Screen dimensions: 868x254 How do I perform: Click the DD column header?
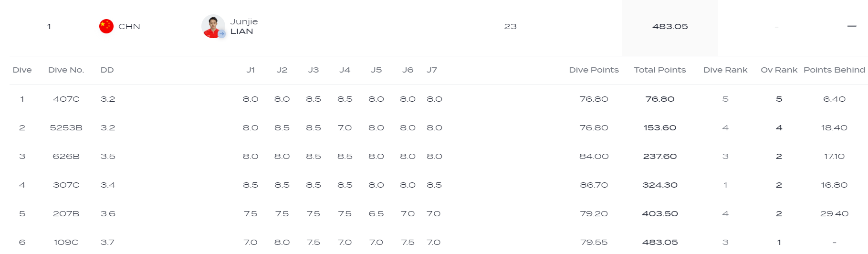[107, 70]
